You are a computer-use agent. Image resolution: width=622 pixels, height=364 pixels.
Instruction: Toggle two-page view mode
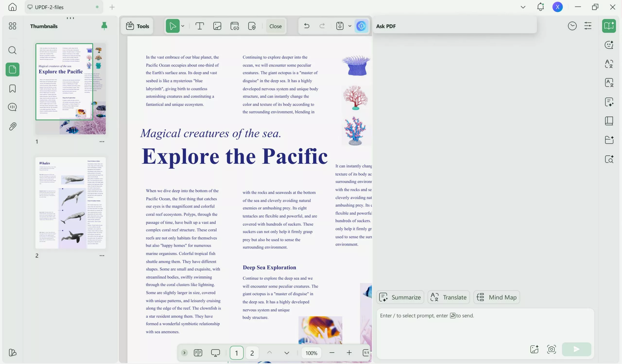pyautogui.click(x=198, y=353)
